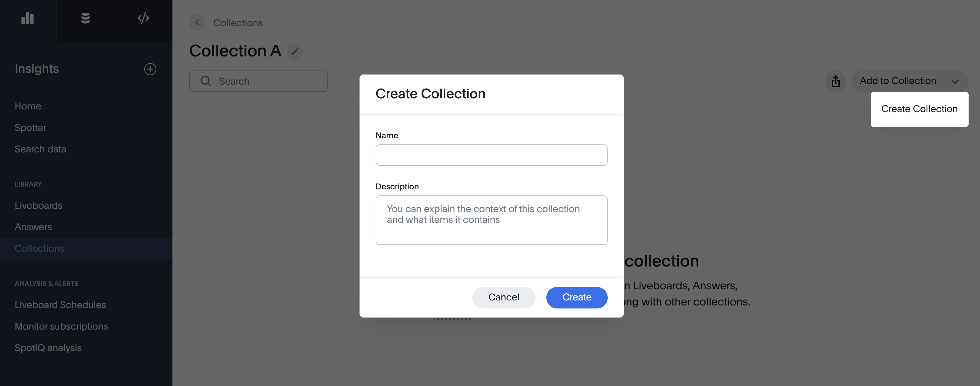980x386 pixels.
Task: Click the share export icon
Action: [835, 81]
